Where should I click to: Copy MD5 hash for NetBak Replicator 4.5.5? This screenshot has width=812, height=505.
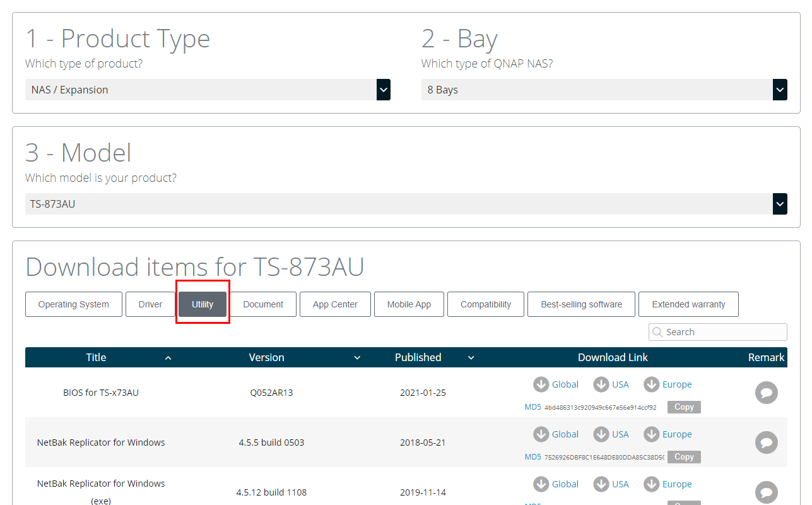tap(684, 457)
